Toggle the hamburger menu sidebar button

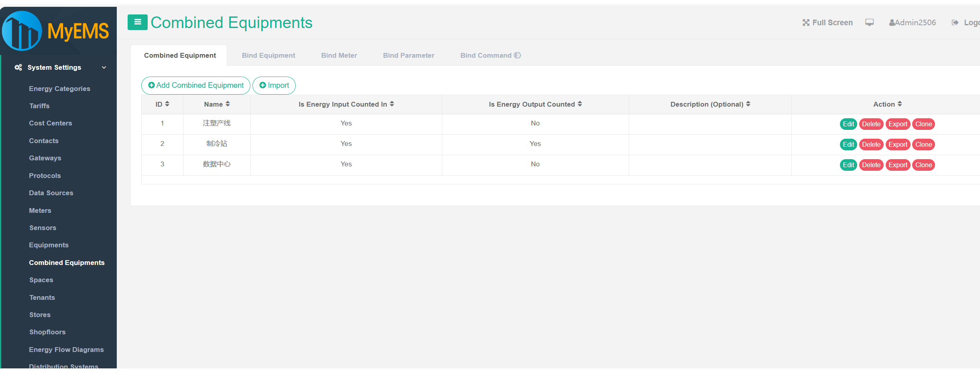coord(137,22)
